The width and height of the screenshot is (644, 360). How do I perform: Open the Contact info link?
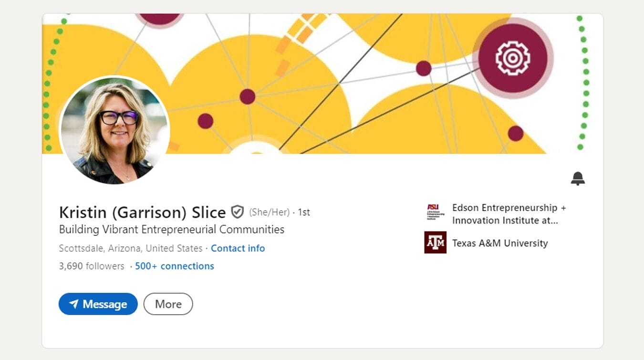pyautogui.click(x=238, y=248)
